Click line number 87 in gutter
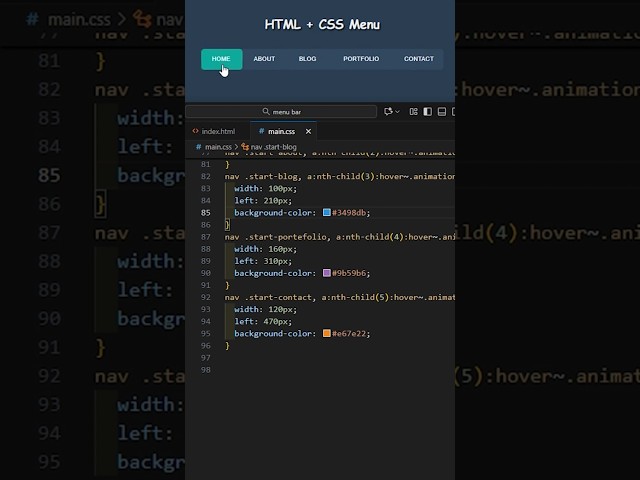Screen dimensions: 640x480 (206, 237)
